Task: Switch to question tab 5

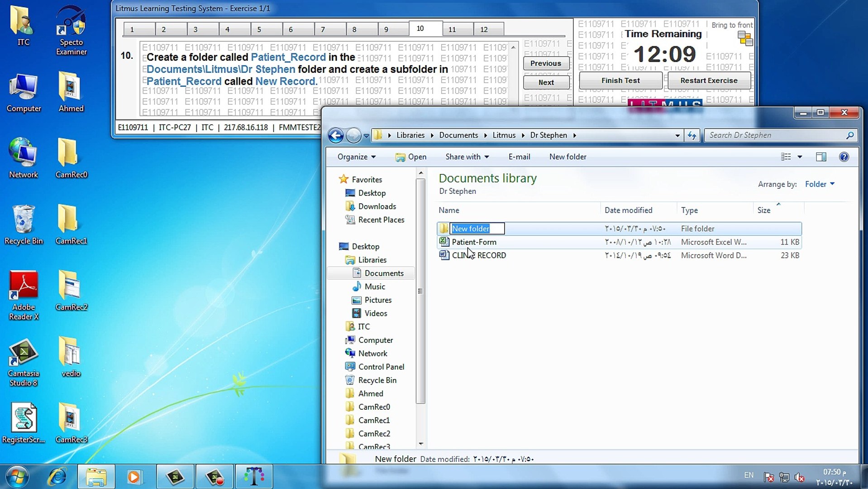Action: (267, 29)
